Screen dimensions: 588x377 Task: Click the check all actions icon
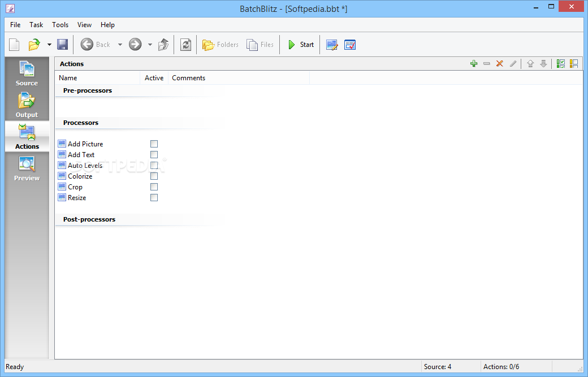561,64
